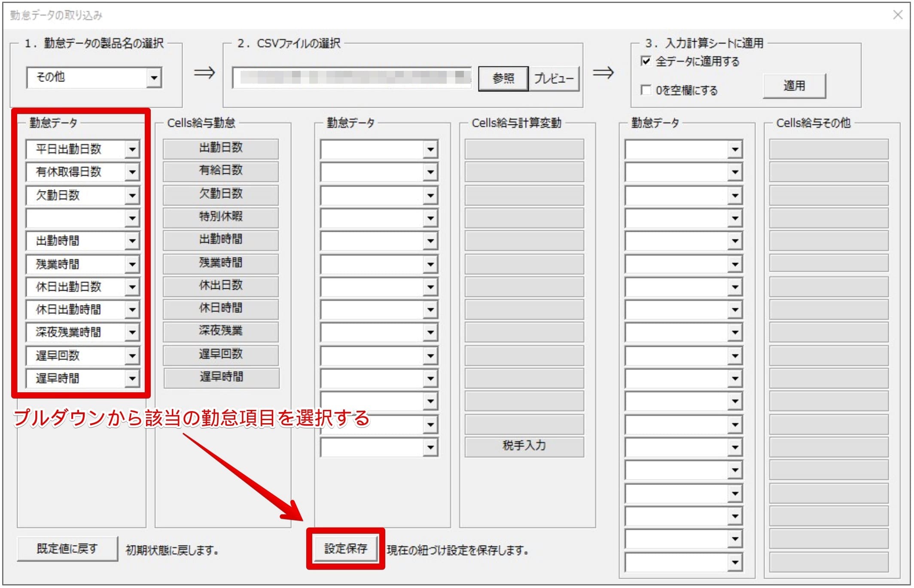Open the 遅早回数 dropdown
Image resolution: width=914 pixels, height=588 pixels.
point(133,355)
